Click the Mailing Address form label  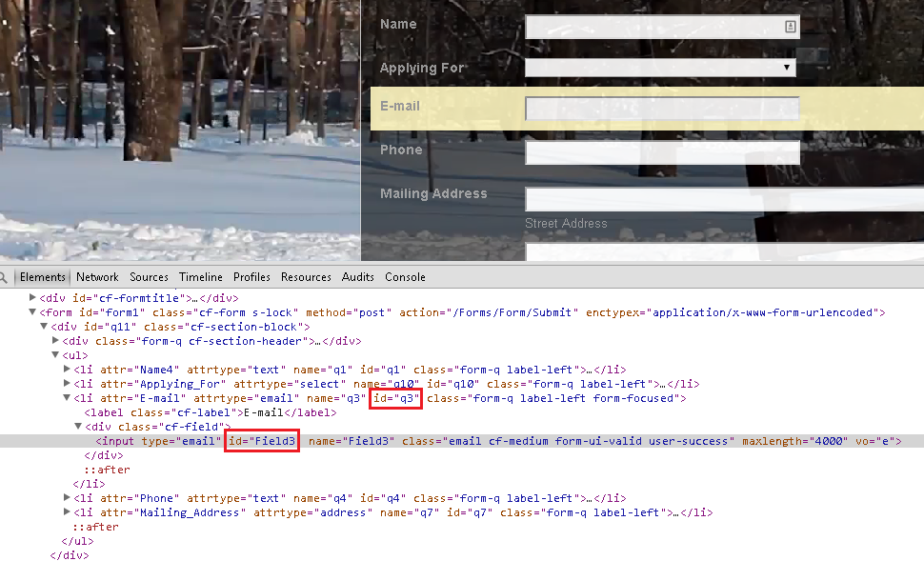[x=433, y=193]
